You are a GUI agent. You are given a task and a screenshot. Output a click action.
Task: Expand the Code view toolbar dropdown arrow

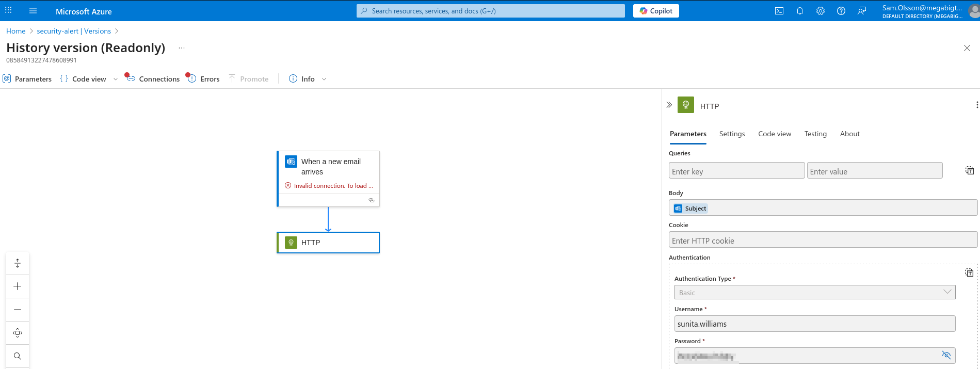tap(116, 79)
